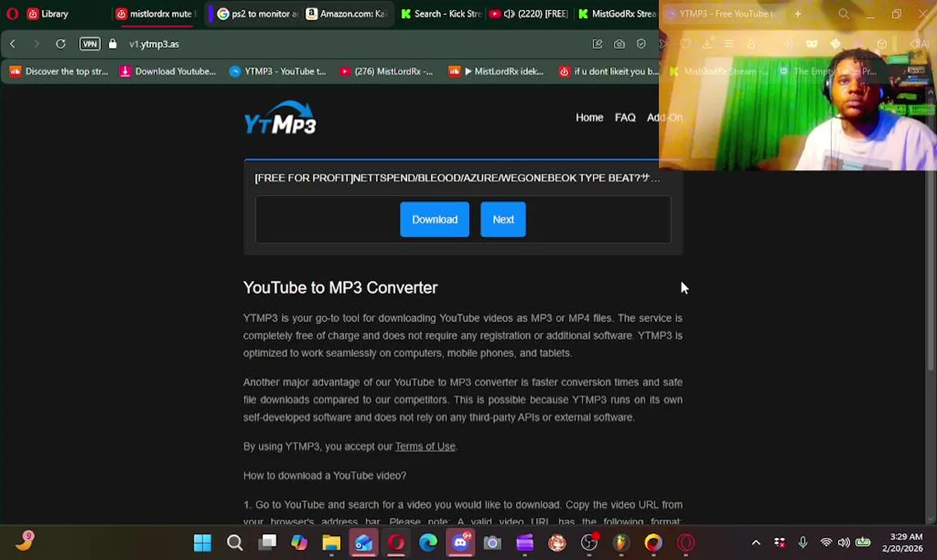This screenshot has height=560, width=937.
Task: Reload the page with the refresh icon
Action: click(x=61, y=44)
